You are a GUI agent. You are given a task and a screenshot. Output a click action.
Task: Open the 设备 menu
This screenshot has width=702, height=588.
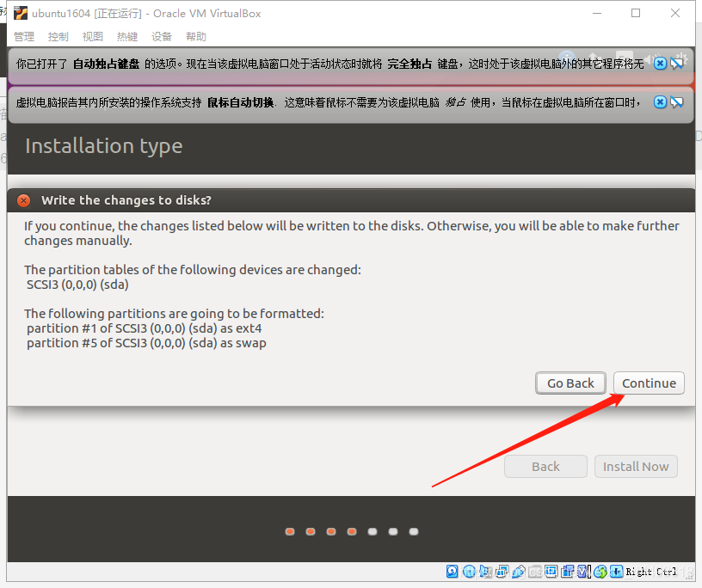[x=162, y=37]
